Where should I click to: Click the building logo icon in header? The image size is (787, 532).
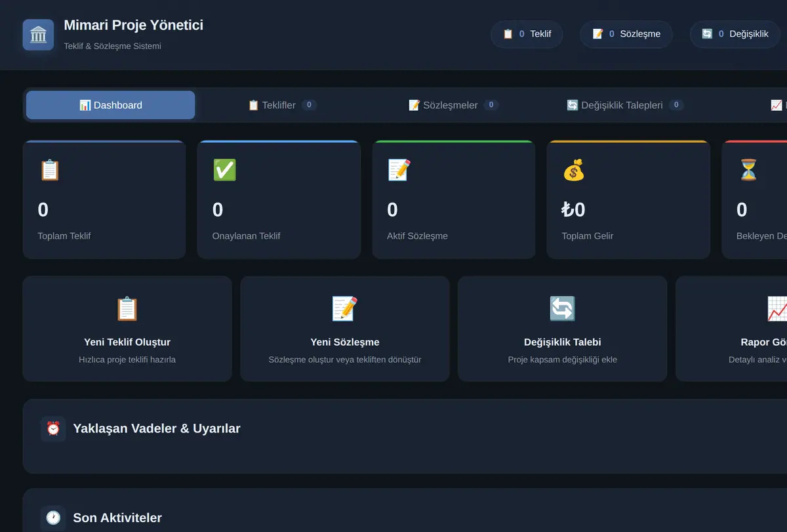pos(38,34)
